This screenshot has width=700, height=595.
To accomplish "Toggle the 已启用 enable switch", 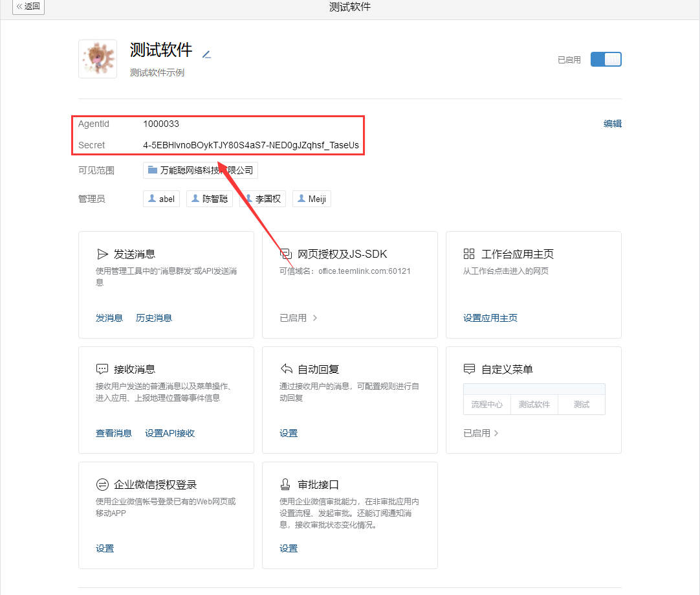I will [606, 59].
